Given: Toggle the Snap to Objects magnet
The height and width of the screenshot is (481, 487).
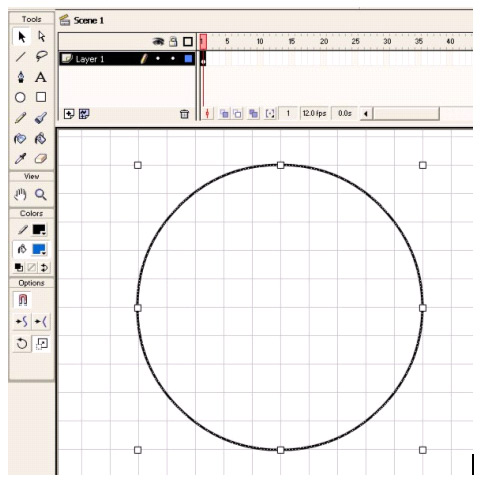Looking at the screenshot, I should 22,300.
